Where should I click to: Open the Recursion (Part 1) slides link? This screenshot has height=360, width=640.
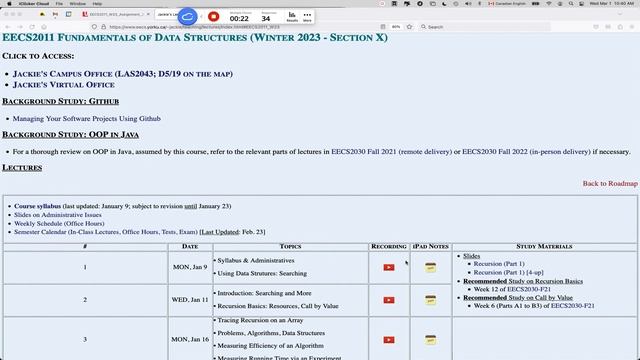(x=499, y=264)
